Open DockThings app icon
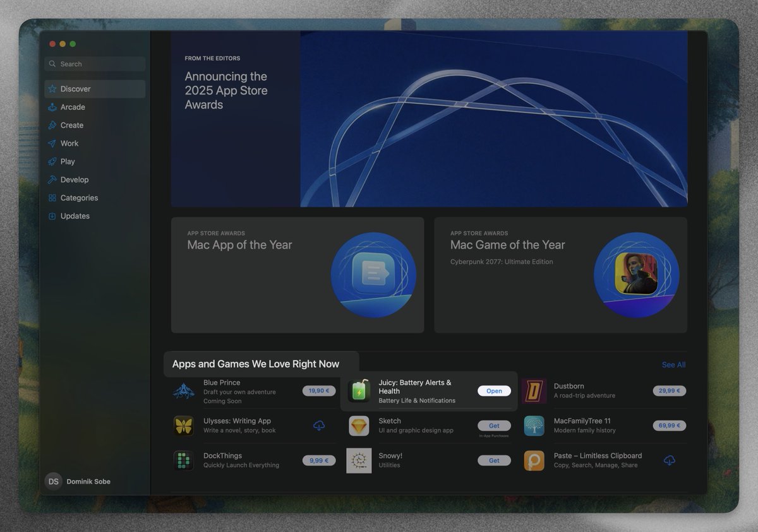The width and height of the screenshot is (758, 532). pyautogui.click(x=184, y=461)
